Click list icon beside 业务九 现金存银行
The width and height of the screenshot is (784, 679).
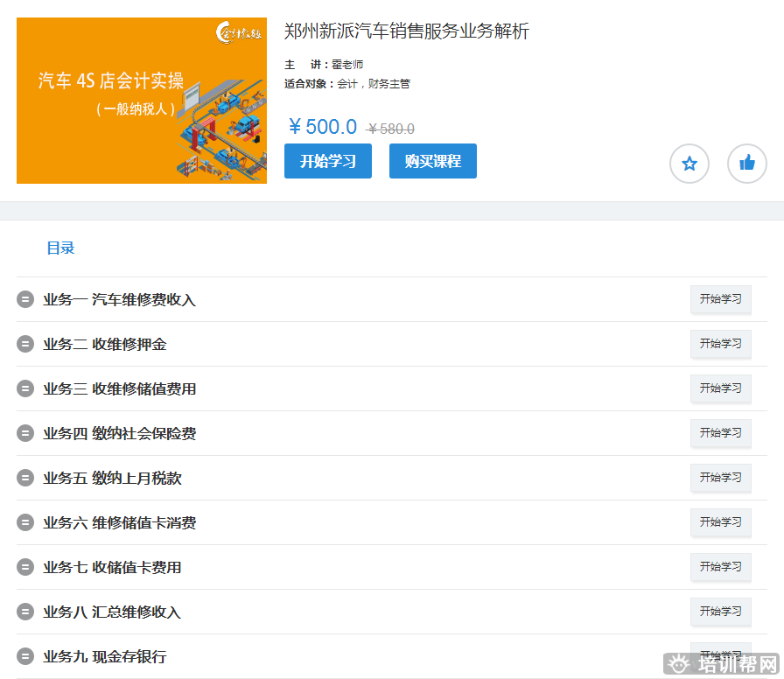coord(25,656)
